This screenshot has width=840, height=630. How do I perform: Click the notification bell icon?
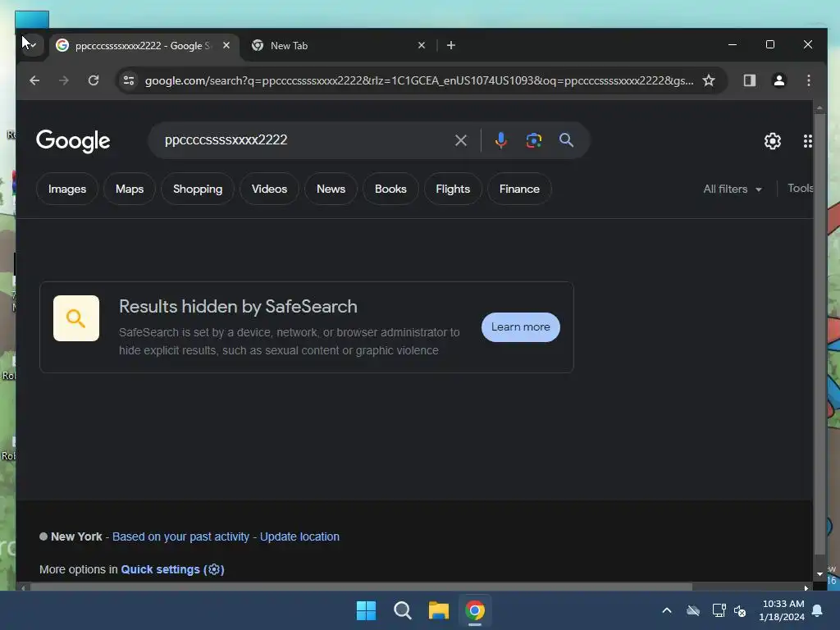[818, 610]
